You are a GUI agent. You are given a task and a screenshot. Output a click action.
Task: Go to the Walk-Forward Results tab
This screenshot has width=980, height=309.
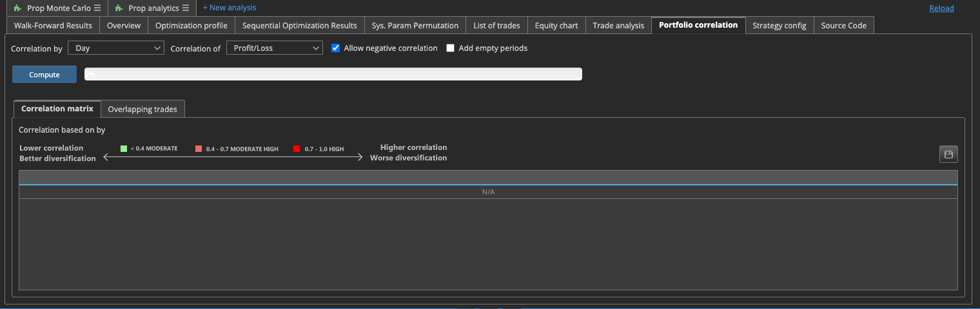tap(53, 26)
